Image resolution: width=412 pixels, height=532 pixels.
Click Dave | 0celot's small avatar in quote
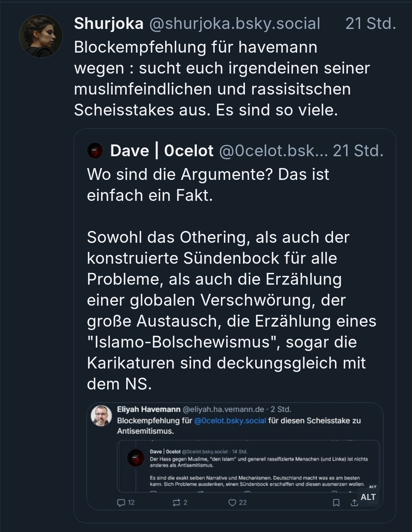pyautogui.click(x=95, y=151)
